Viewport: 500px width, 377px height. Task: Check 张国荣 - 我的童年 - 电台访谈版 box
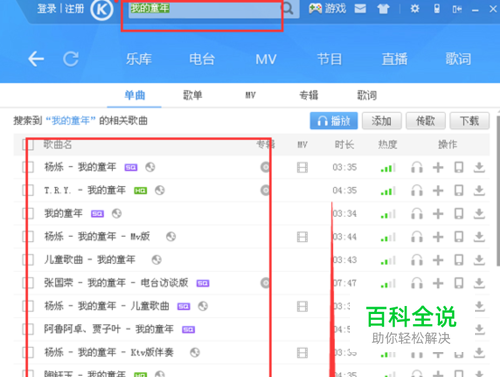pyautogui.click(x=28, y=283)
